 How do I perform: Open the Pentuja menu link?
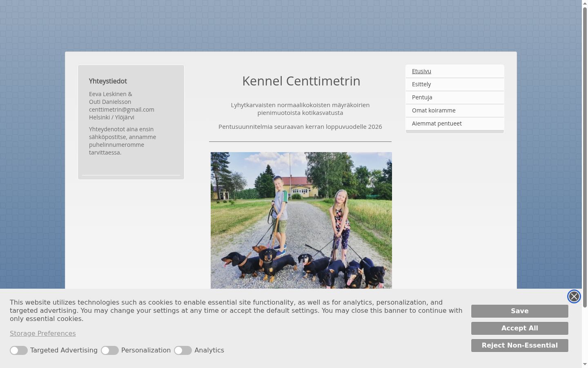coord(455,97)
